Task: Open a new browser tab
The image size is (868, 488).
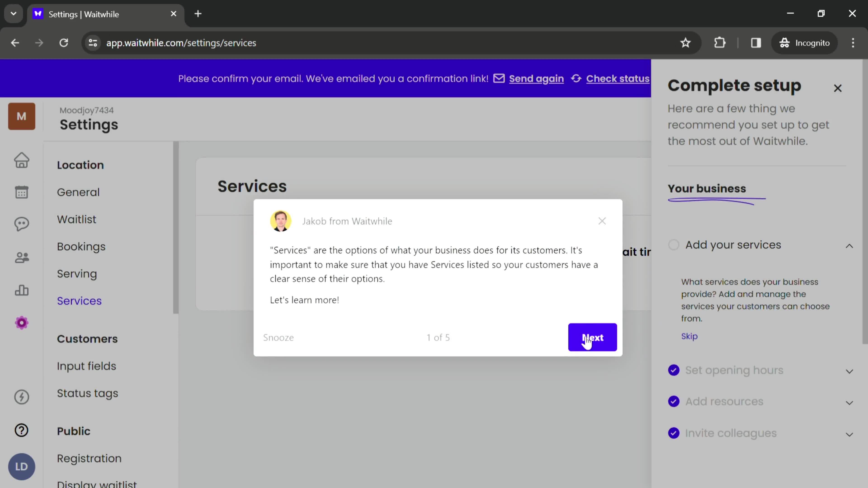Action: 198,14
